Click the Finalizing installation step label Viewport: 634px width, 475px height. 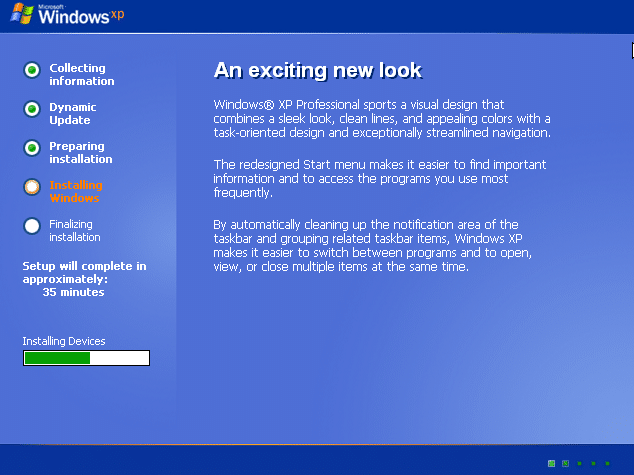coord(75,230)
